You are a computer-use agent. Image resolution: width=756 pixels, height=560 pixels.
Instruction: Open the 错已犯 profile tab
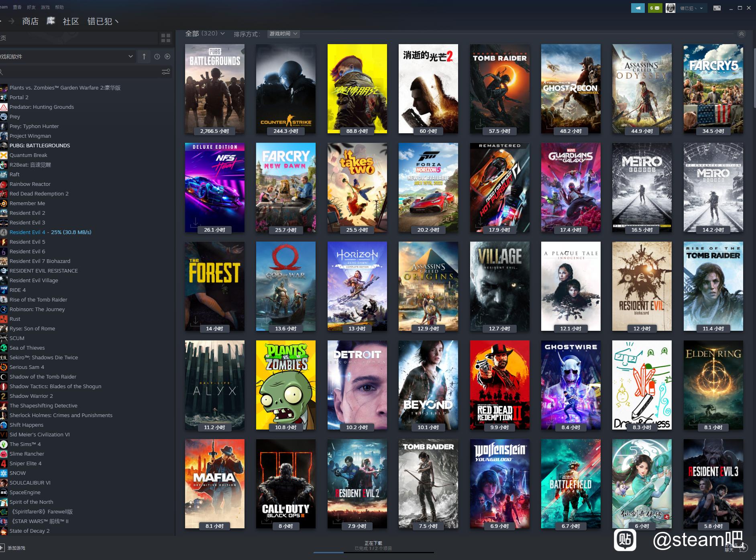point(103,21)
